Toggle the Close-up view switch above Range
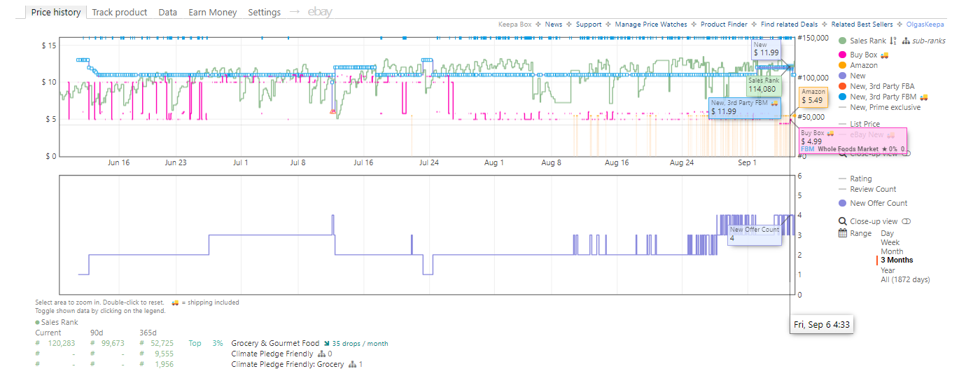This screenshot has width=980, height=369. click(906, 221)
